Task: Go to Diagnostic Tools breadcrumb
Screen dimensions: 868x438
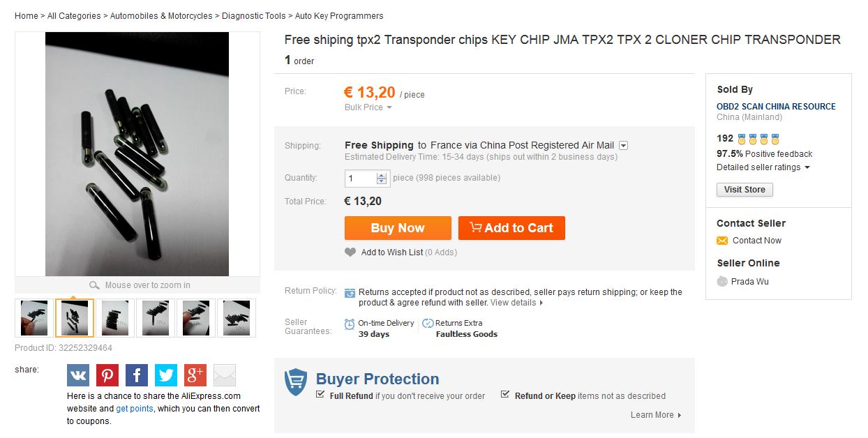Action: (253, 16)
